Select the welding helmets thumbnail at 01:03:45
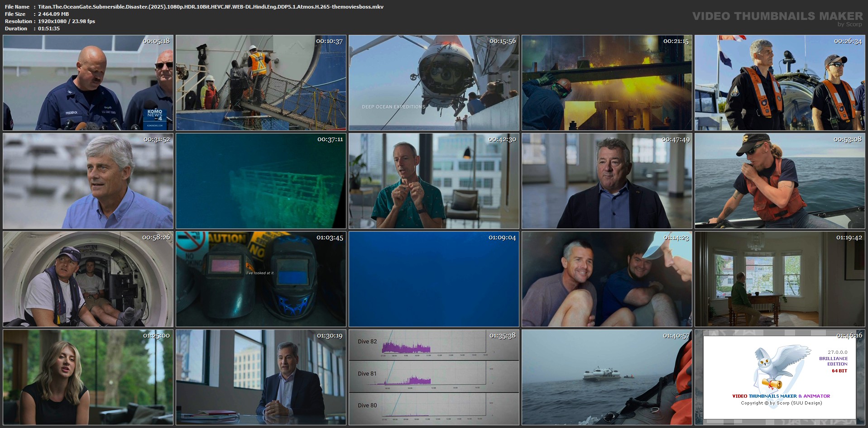This screenshot has width=868, height=428. coord(261,279)
